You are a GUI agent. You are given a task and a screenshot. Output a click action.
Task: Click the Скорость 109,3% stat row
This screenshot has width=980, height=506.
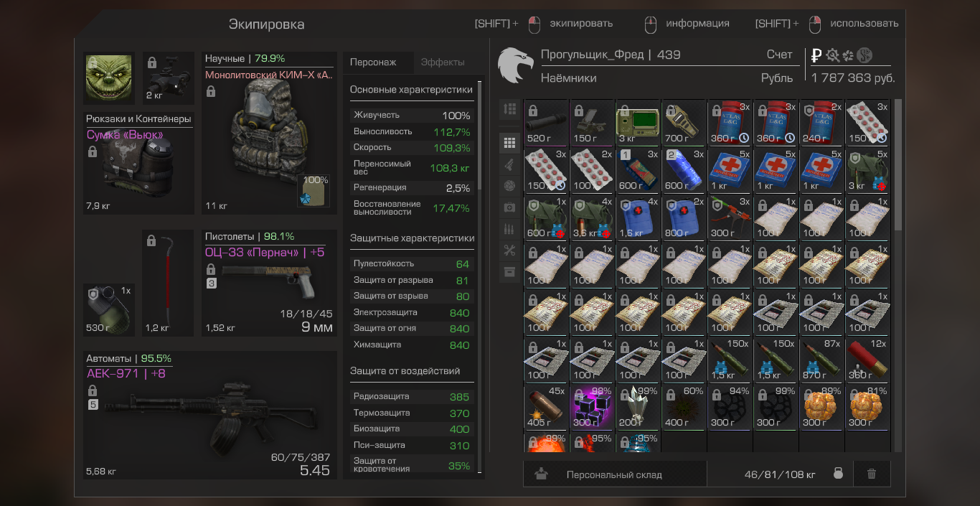[x=411, y=147]
